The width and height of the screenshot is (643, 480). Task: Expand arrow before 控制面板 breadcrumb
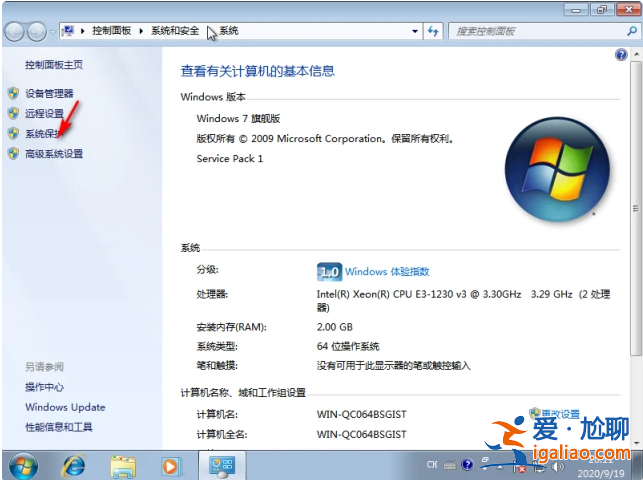[83, 31]
